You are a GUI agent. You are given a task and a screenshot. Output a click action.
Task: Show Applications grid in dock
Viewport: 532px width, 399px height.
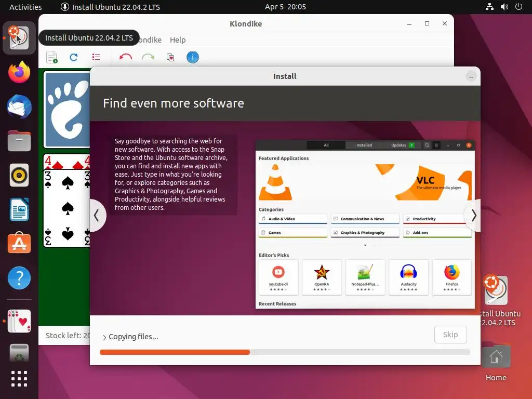point(19,379)
